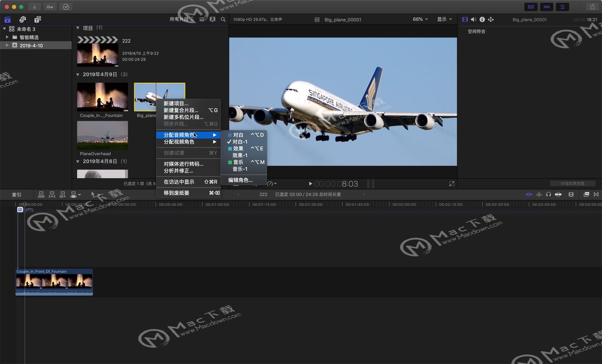Choose 对媒体进行转码 menu item
This screenshot has height=364, width=602.
[188, 164]
